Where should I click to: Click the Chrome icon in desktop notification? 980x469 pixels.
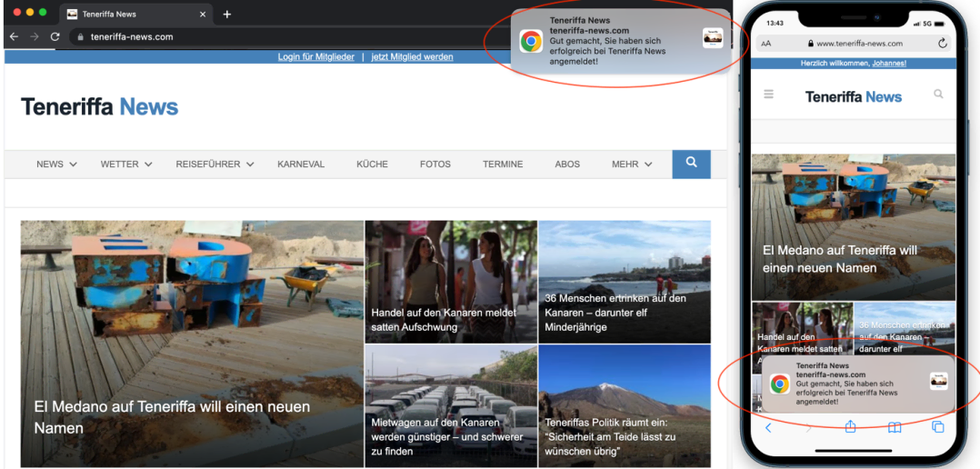[x=531, y=42]
